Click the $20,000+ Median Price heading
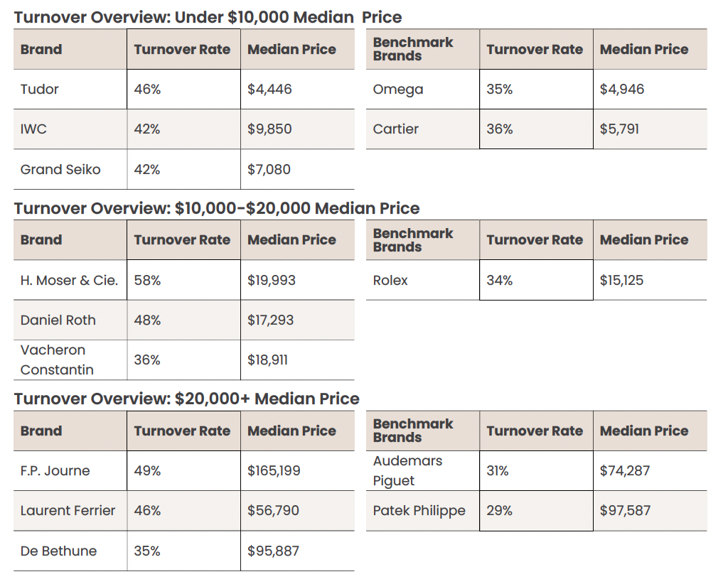Image resolution: width=728 pixels, height=584 pixels. [187, 399]
